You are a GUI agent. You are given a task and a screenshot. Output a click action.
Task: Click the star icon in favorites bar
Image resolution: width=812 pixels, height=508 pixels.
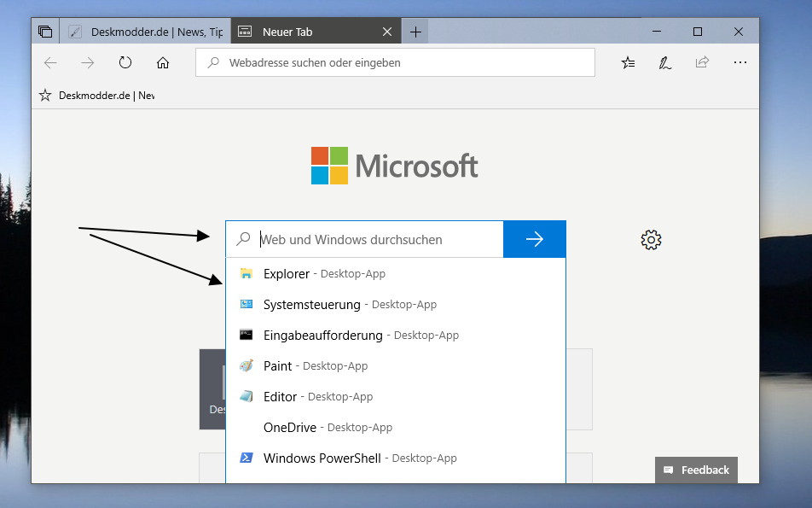tap(45, 96)
